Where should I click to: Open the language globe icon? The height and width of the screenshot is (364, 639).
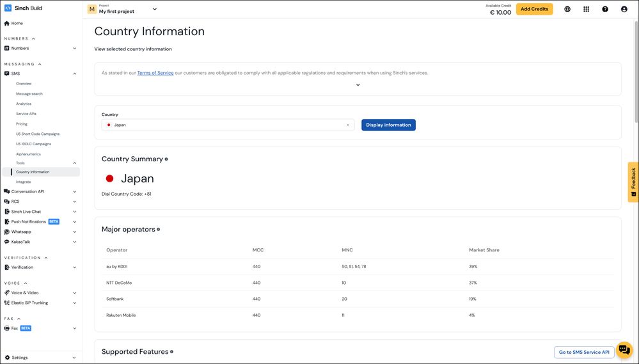point(567,9)
